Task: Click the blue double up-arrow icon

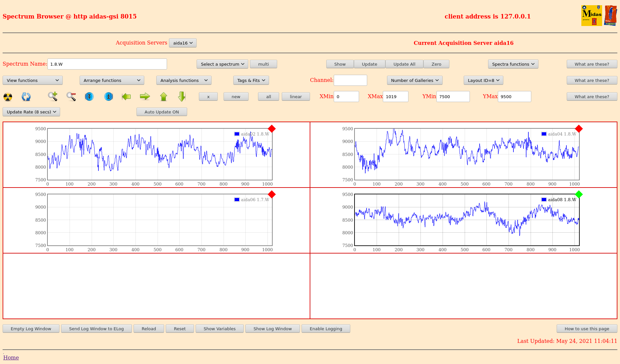Action: click(x=109, y=97)
